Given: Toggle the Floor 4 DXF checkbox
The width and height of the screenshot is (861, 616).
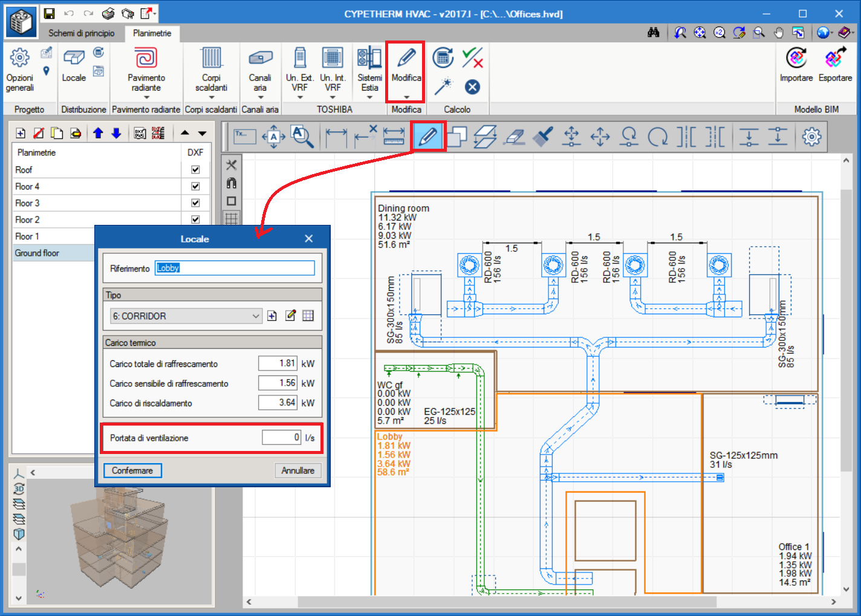Looking at the screenshot, I should coord(195,186).
